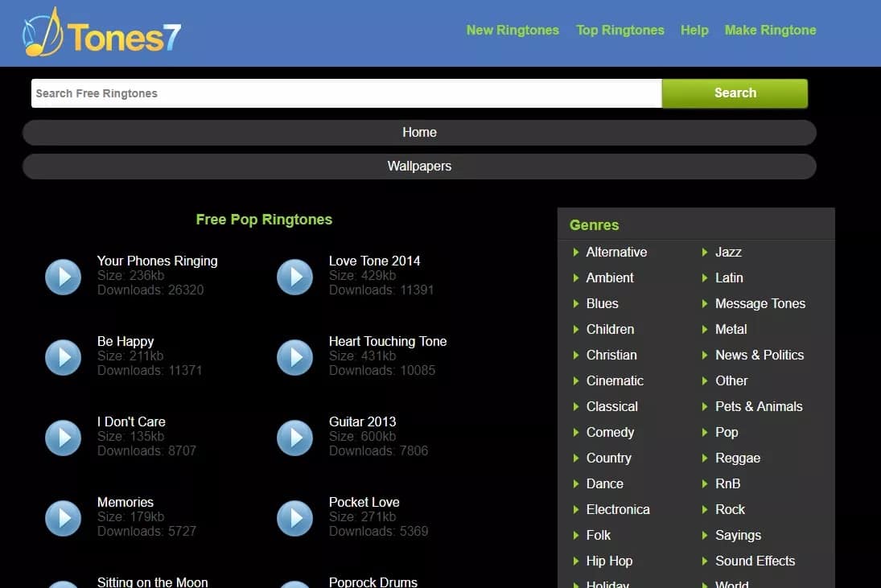Select the Jazz genre

(728, 253)
